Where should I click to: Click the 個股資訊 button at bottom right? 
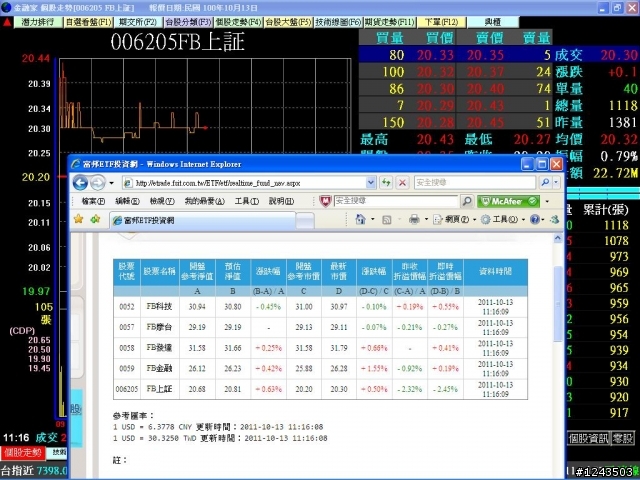click(588, 439)
